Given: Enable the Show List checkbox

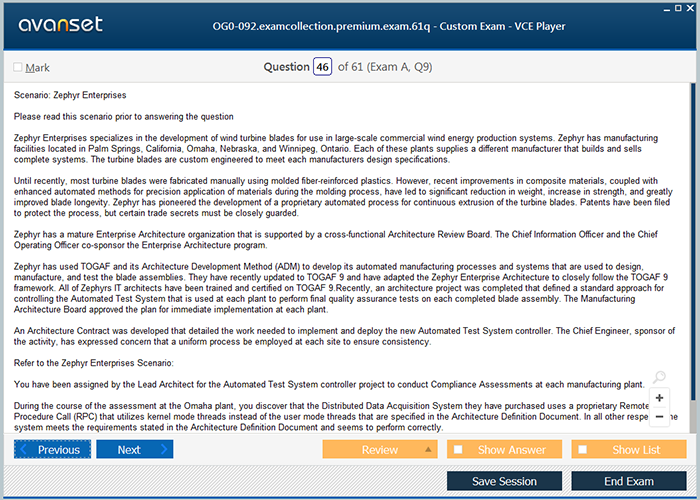Looking at the screenshot, I should pos(583,450).
